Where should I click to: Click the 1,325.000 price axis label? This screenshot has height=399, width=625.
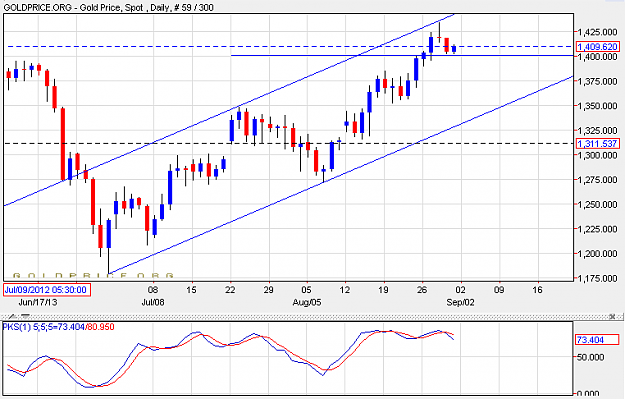point(597,130)
